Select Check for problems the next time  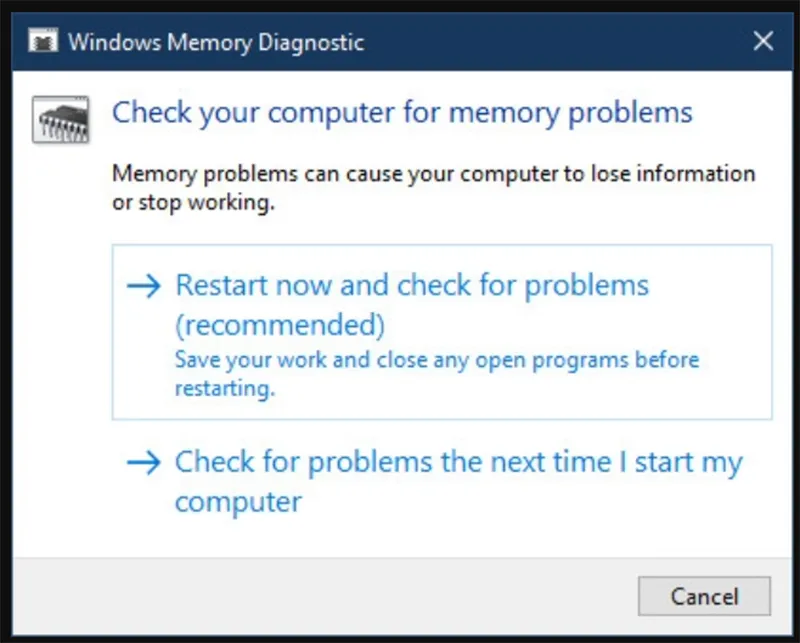(x=459, y=463)
